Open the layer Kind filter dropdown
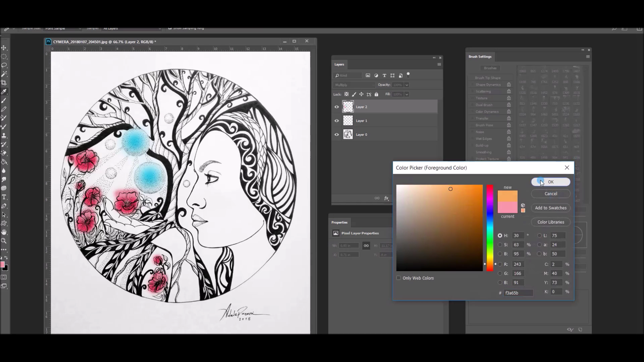The image size is (644, 362). (348, 75)
